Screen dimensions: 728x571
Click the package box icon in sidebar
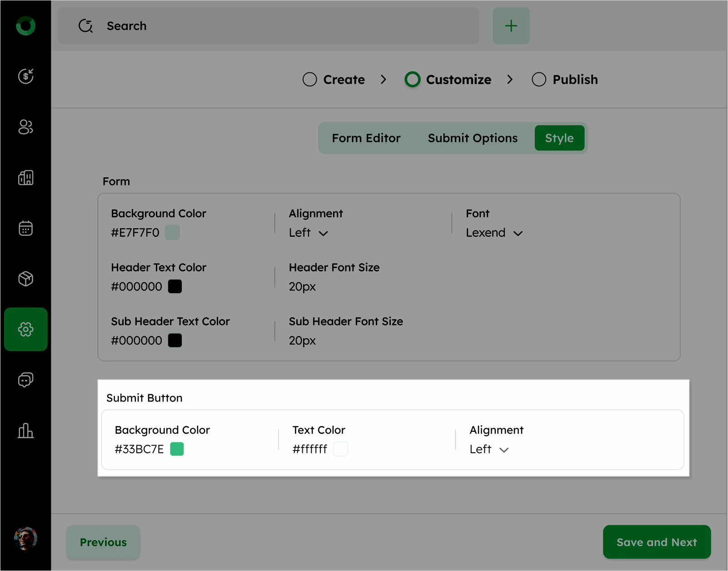25,279
